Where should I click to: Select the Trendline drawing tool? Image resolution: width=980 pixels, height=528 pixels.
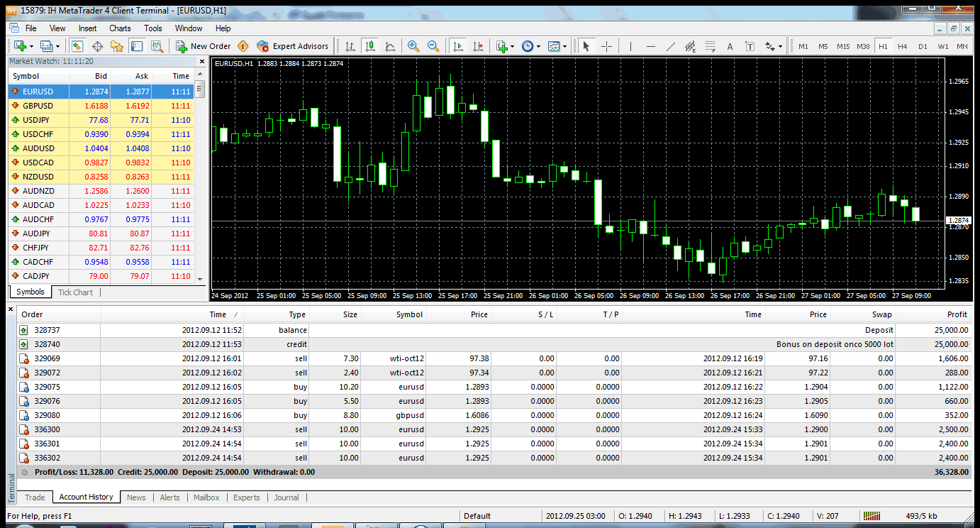point(670,46)
